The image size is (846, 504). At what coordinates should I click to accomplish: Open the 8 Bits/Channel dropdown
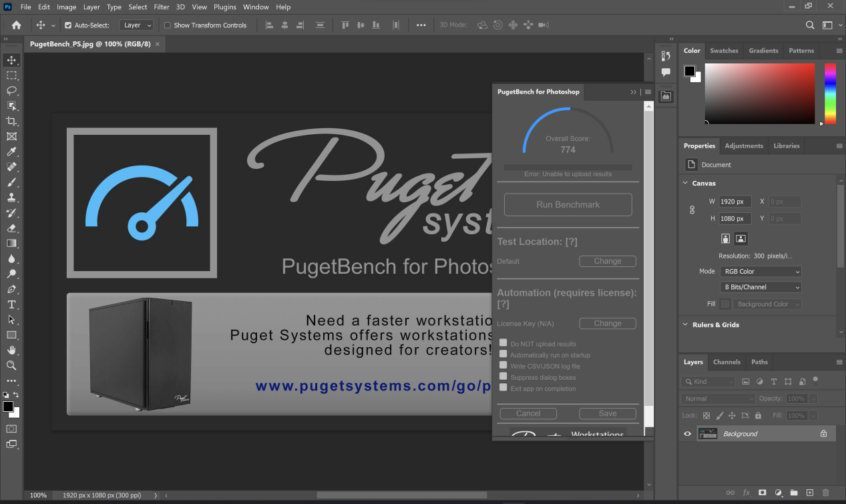tap(761, 287)
